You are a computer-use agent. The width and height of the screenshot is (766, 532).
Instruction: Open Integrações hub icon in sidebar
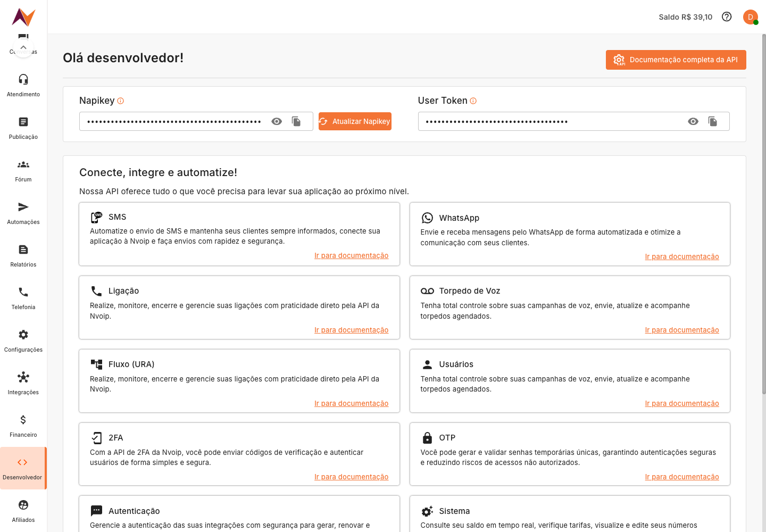click(23, 377)
